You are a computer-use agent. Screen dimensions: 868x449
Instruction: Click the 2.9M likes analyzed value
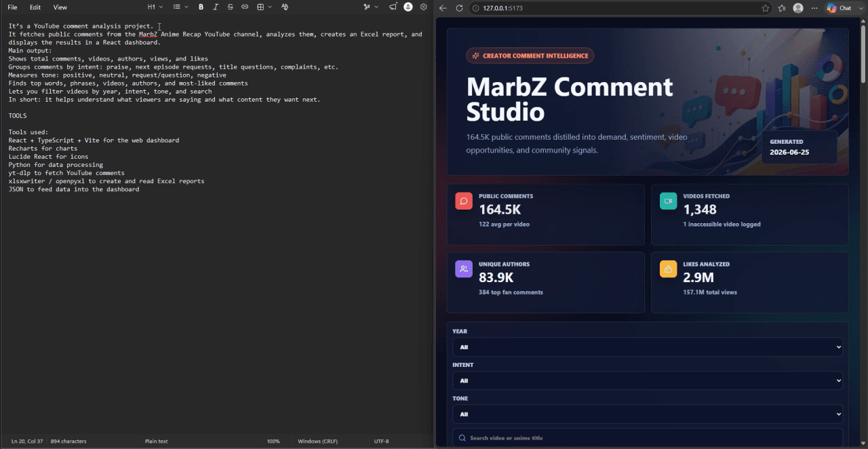[698, 277]
